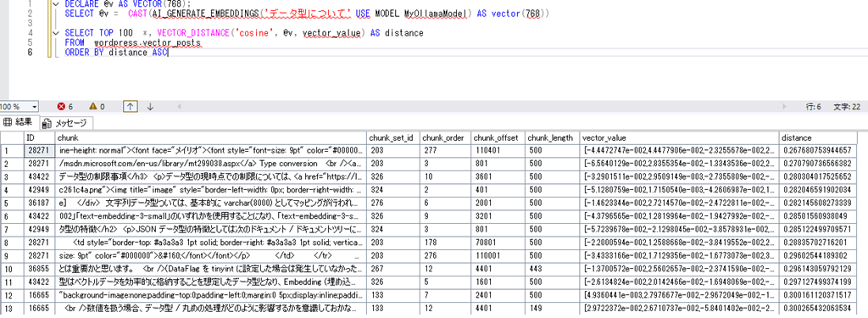Collapse the SELECT TOP 100 code block
This screenshot has height=318, width=868.
point(55,33)
